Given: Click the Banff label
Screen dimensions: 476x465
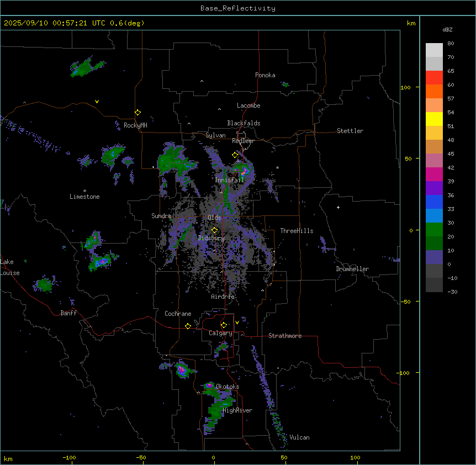Looking at the screenshot, I should click(x=68, y=313).
